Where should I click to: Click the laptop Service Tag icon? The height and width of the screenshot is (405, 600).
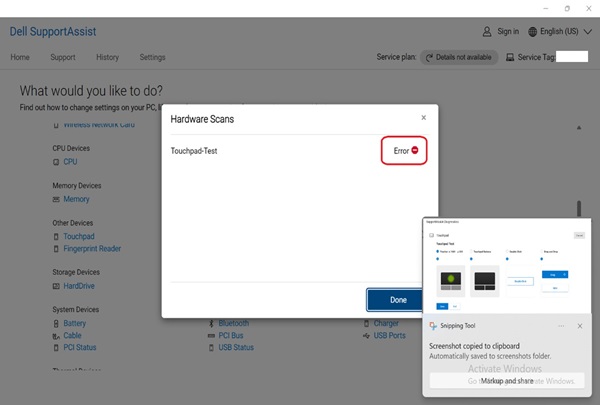[510, 57]
